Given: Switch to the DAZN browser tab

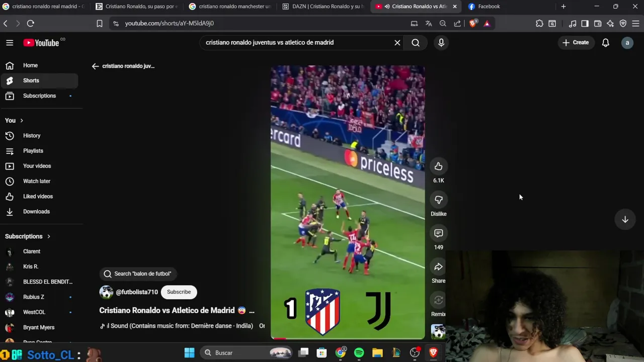Looking at the screenshot, I should click(x=324, y=7).
